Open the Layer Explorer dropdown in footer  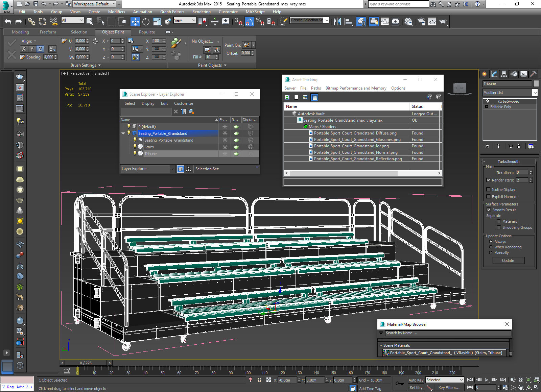(172, 169)
